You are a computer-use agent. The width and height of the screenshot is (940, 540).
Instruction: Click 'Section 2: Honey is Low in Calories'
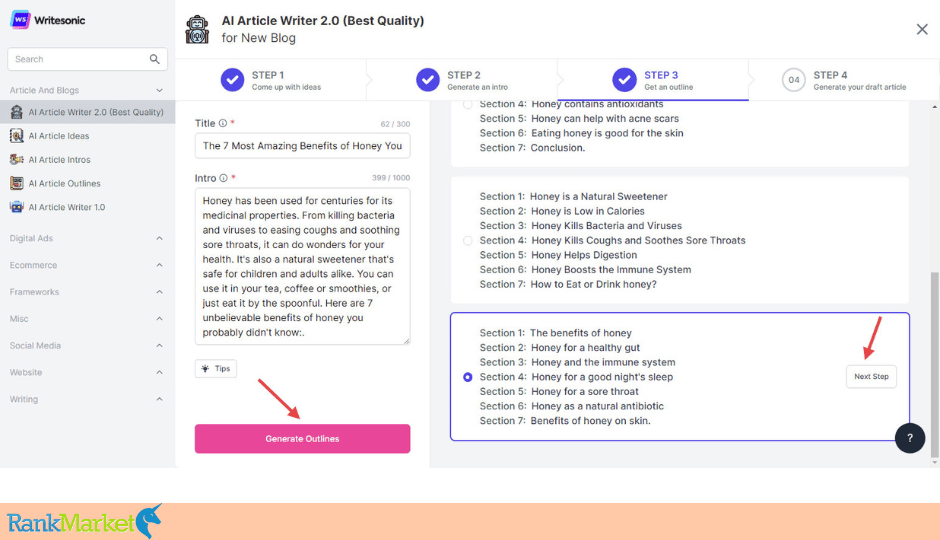(562, 211)
